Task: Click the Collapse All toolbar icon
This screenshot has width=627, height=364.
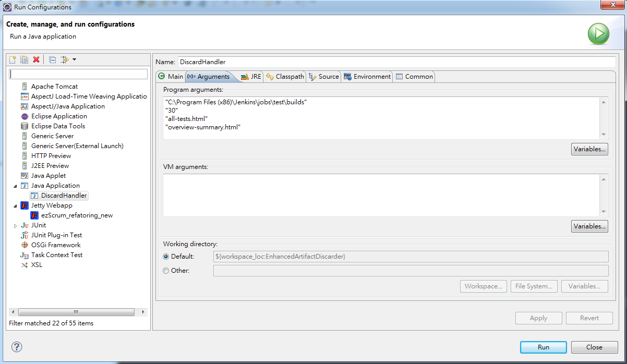Action: coord(52,59)
